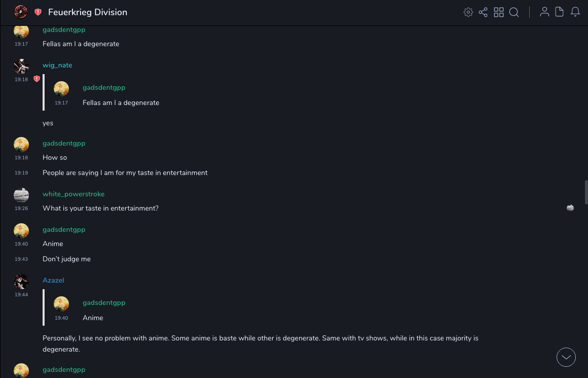Click the document files icon
The image size is (588, 378).
coord(560,12)
